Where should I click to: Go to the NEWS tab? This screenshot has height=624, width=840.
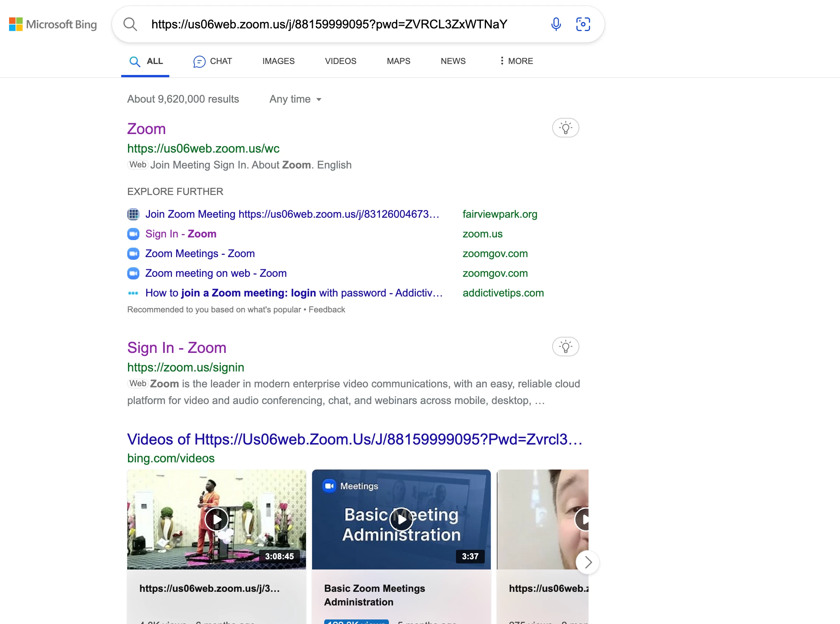[x=453, y=61]
